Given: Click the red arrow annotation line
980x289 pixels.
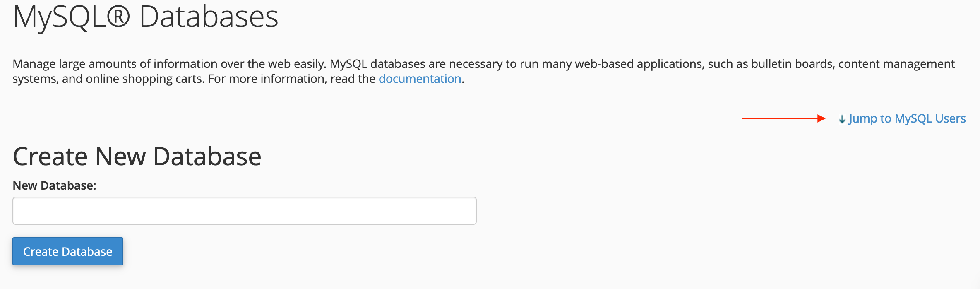Looking at the screenshot, I should click(780, 118).
